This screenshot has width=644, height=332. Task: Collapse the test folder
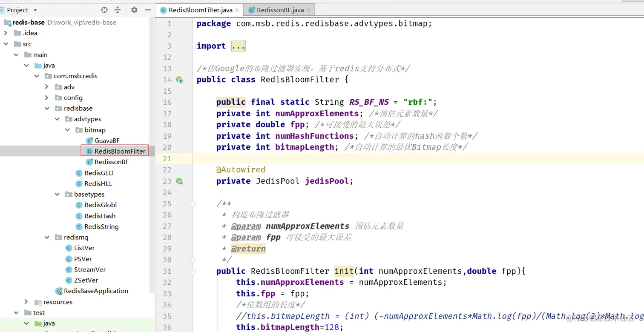pyautogui.click(x=16, y=312)
